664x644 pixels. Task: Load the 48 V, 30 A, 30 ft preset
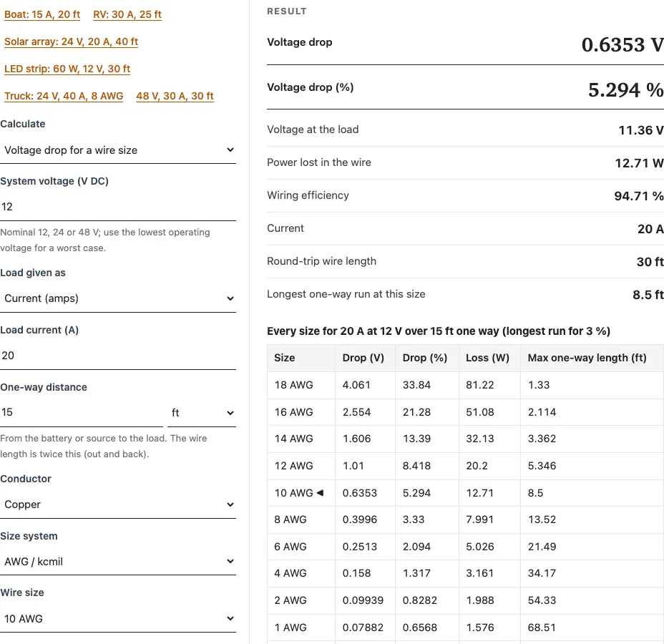[x=175, y=96]
